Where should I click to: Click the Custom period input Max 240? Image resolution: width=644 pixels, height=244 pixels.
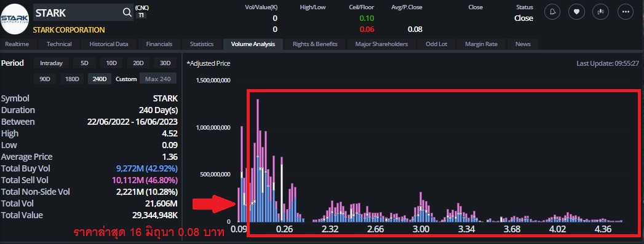point(158,79)
